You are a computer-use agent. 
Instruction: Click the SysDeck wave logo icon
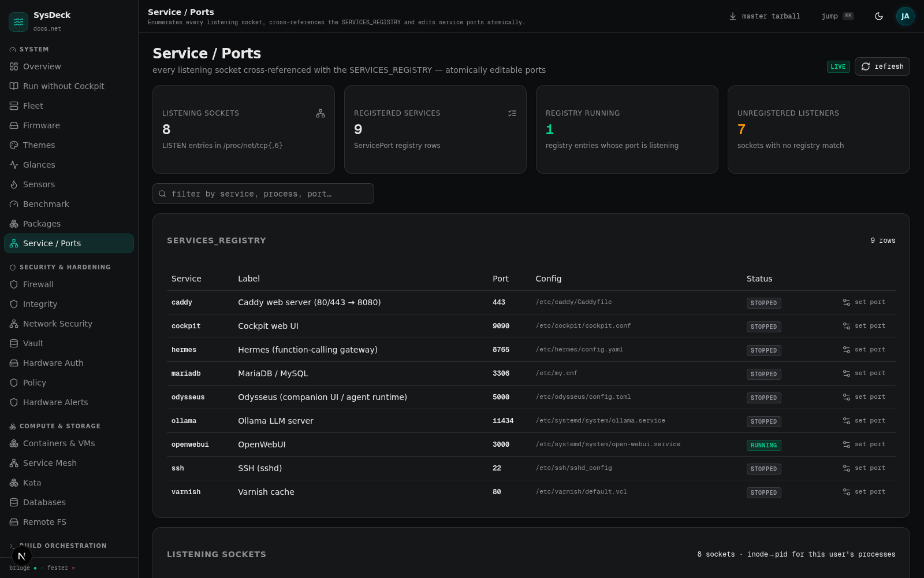point(18,21)
